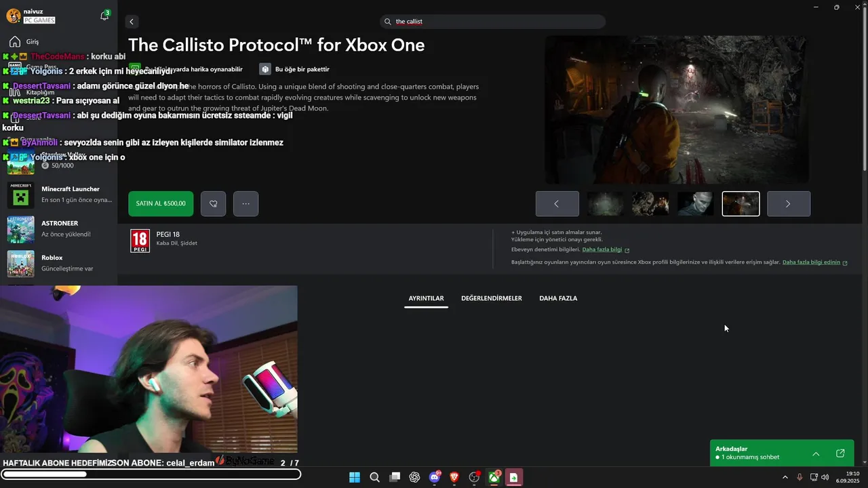Select the highlighted fourth screenshot thumbnail
The height and width of the screenshot is (488, 868).
(741, 203)
